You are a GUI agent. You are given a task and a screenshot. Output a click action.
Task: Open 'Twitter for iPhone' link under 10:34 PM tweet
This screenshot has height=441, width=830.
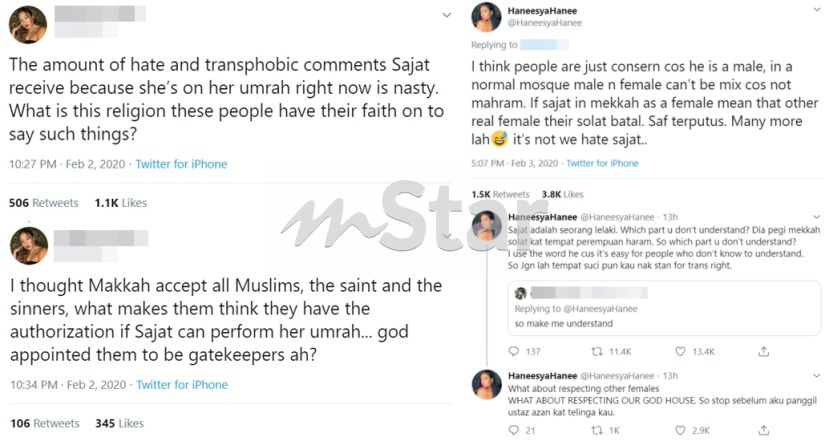click(x=182, y=385)
